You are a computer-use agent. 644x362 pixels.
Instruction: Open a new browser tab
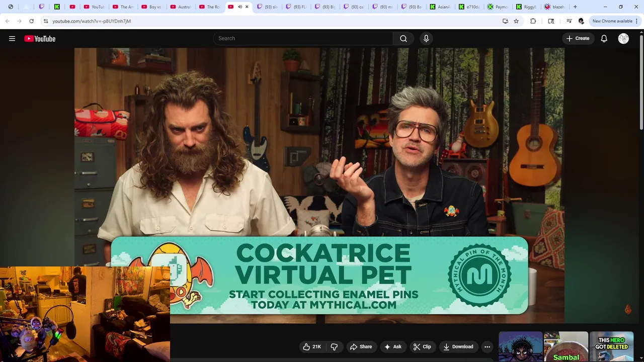(575, 7)
